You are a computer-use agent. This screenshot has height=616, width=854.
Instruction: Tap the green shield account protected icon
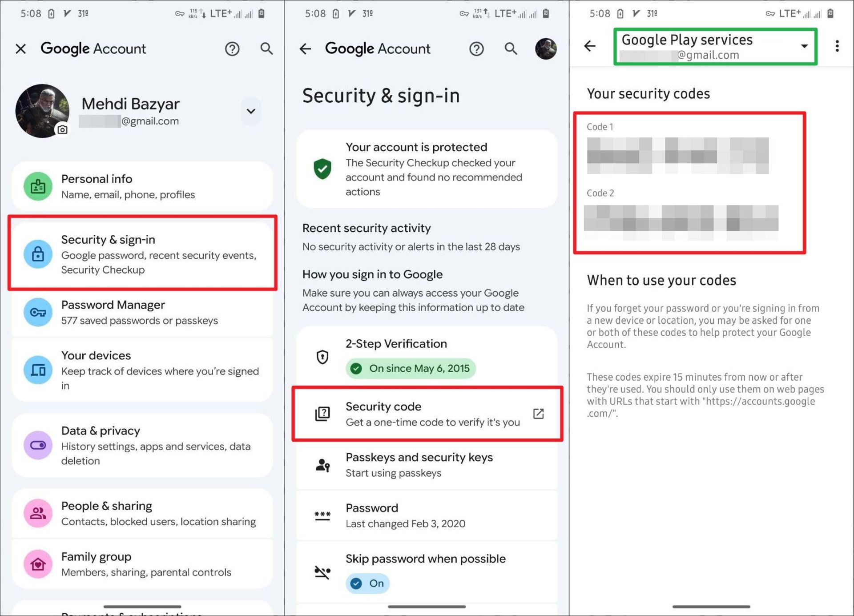(x=322, y=169)
